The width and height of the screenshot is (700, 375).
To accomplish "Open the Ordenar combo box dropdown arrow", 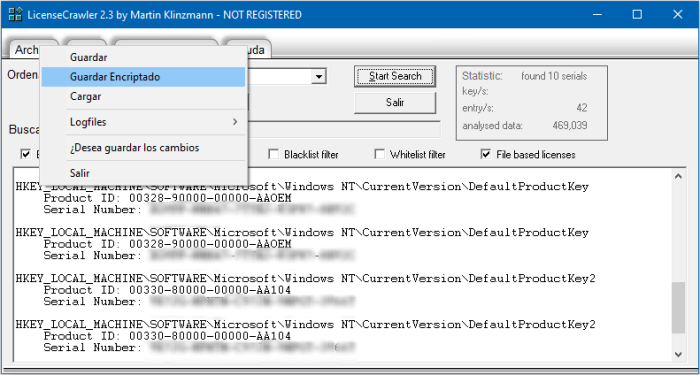I will pyautogui.click(x=318, y=76).
